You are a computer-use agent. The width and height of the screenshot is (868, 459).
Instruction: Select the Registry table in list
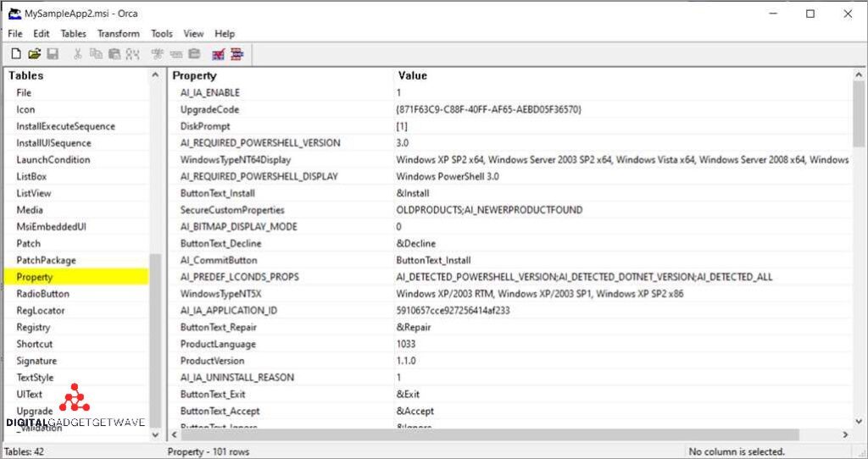(x=33, y=327)
